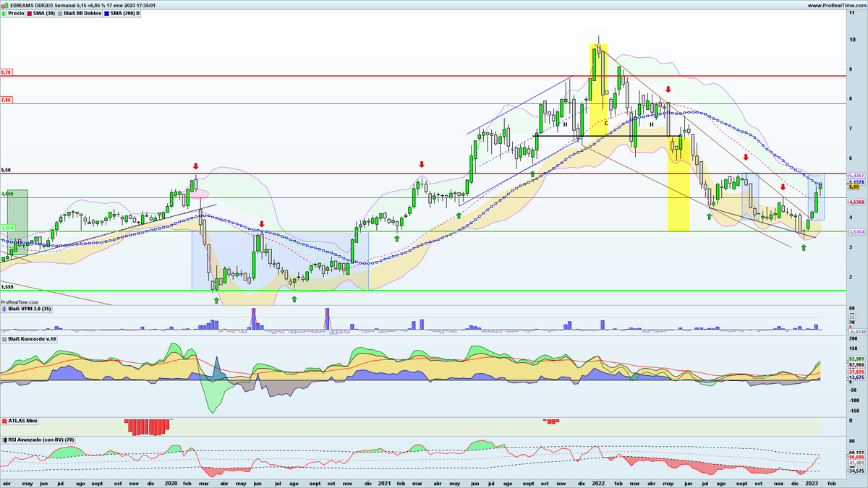The image size is (868, 488).
Task: Select the Precio indicator label
Action: (13, 13)
